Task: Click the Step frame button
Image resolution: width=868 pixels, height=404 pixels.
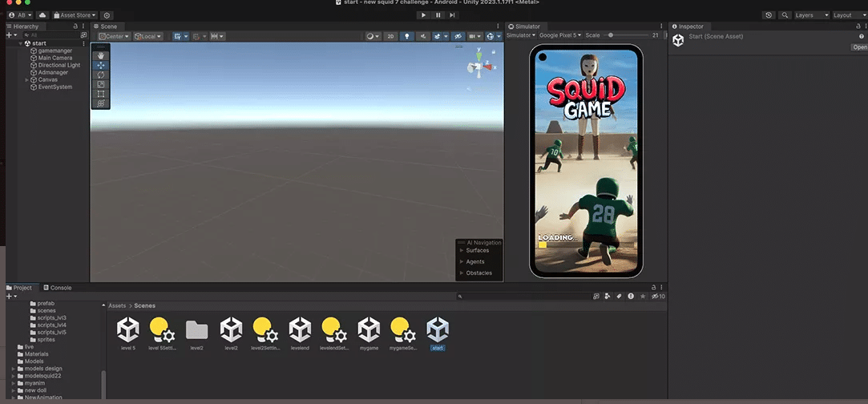Action: tap(452, 15)
